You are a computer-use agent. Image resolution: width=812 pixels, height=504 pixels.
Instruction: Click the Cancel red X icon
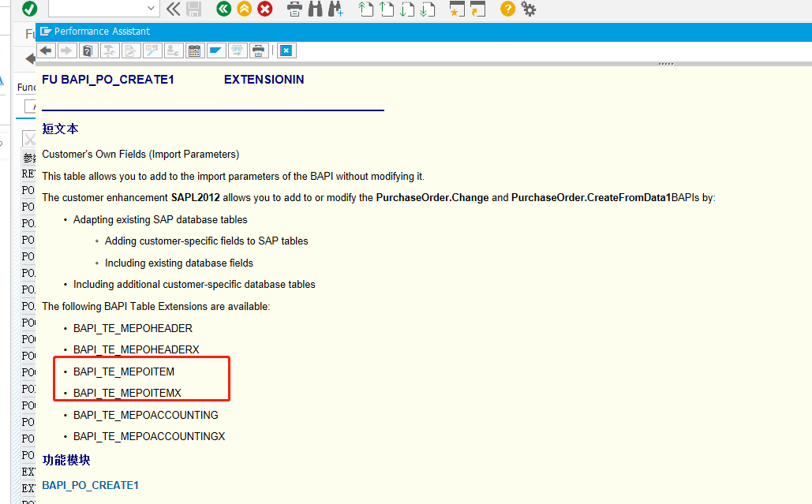tap(264, 9)
